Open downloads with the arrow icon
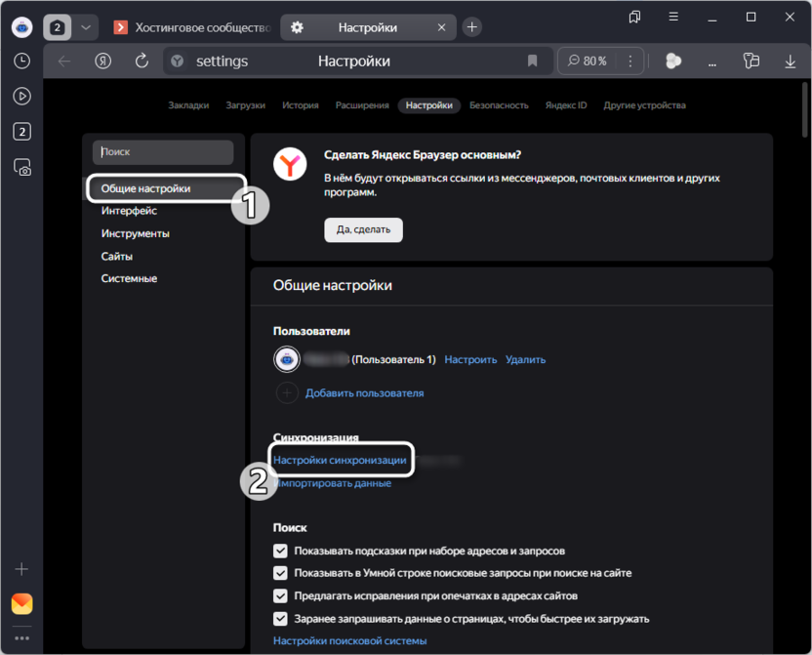 790,61
